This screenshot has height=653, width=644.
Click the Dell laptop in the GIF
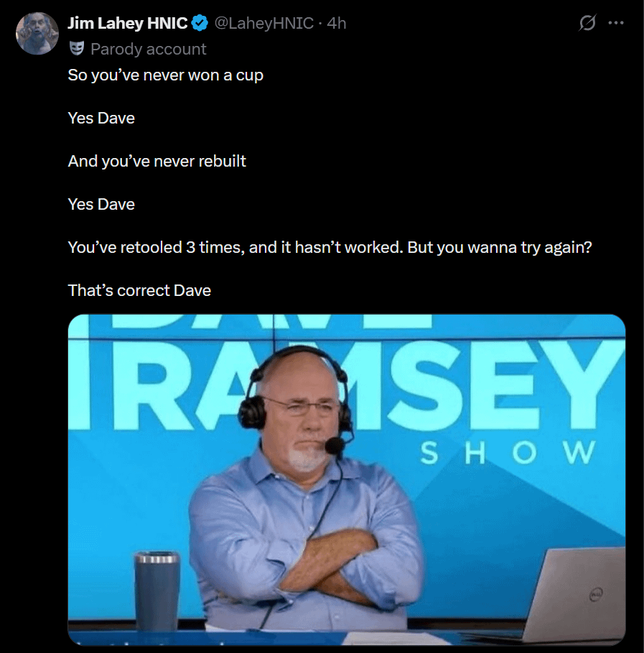click(578, 595)
